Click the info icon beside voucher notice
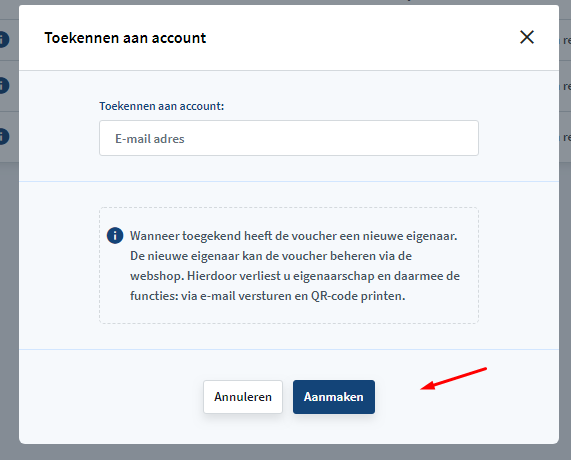Image resolution: width=571 pixels, height=460 pixels. tap(115, 236)
